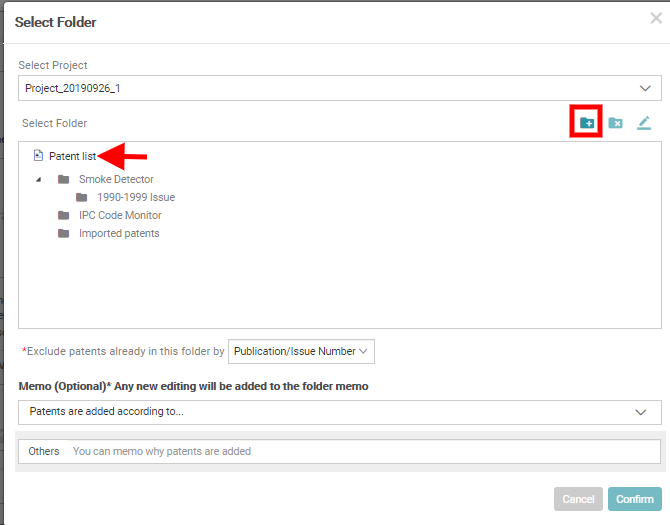The height and width of the screenshot is (525, 670).
Task: Click the Others memo input field
Action: pos(340,452)
